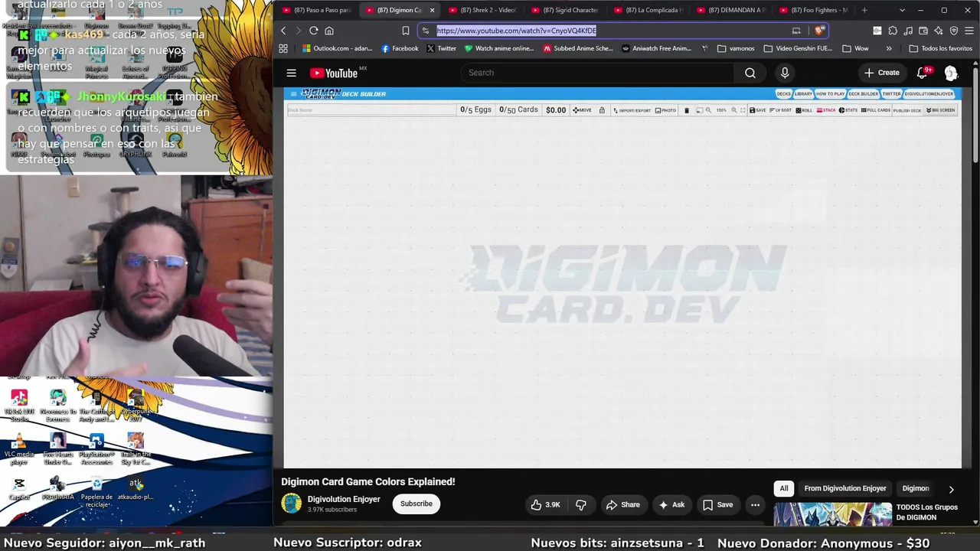Toggle BIG SCREEN mode in deck builder
The width and height of the screenshot is (980, 551).
coord(941,110)
